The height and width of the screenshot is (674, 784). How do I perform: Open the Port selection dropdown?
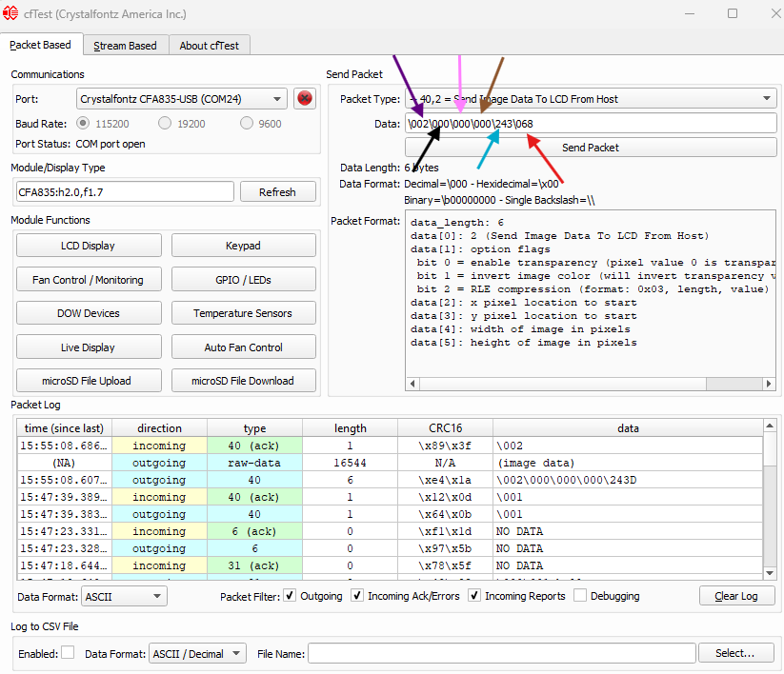(x=181, y=99)
